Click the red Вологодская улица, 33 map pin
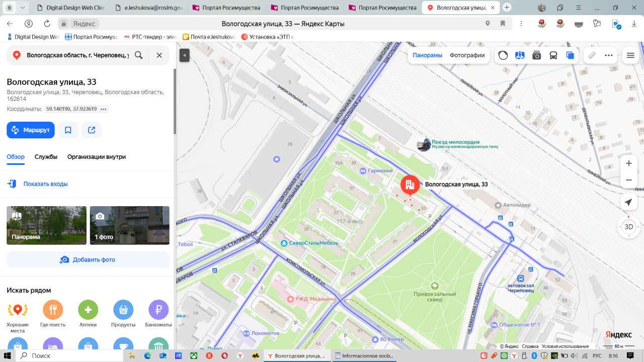 pyautogui.click(x=410, y=185)
